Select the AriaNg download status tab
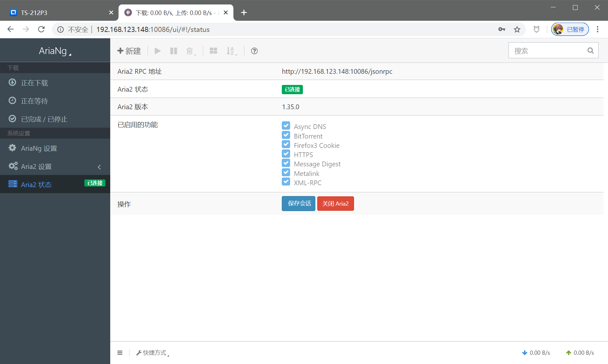Screen dimensions: 608x364 tap(176, 12)
